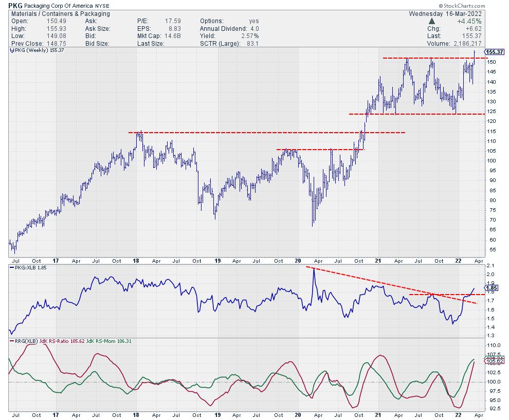Click the PKG ticker symbol in the header
This screenshot has height=420, width=509.
(x=15, y=5)
